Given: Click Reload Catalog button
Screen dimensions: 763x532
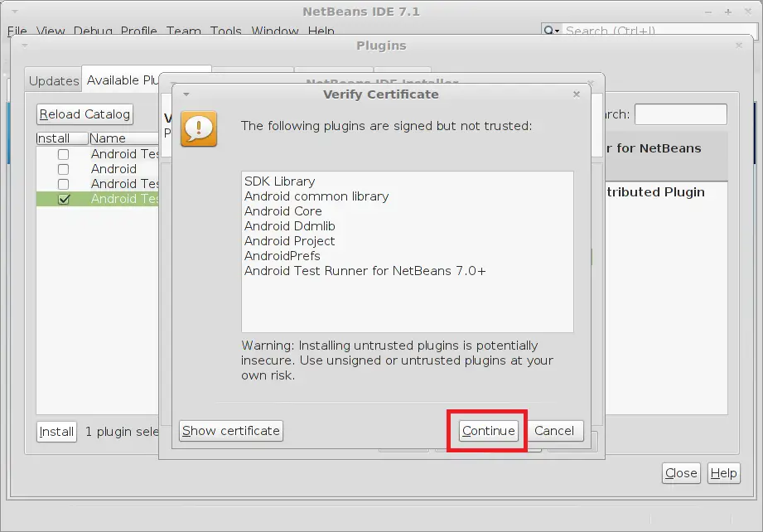Looking at the screenshot, I should [85, 114].
